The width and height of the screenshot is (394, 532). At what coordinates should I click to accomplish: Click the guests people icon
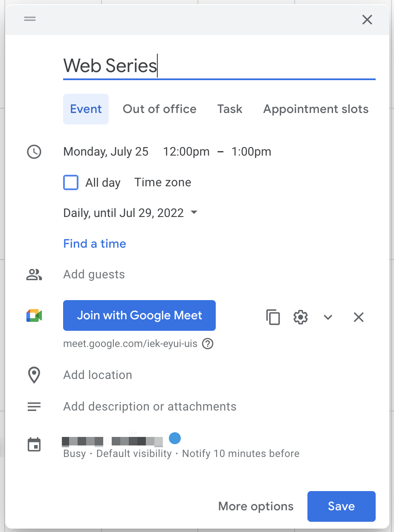click(x=34, y=275)
